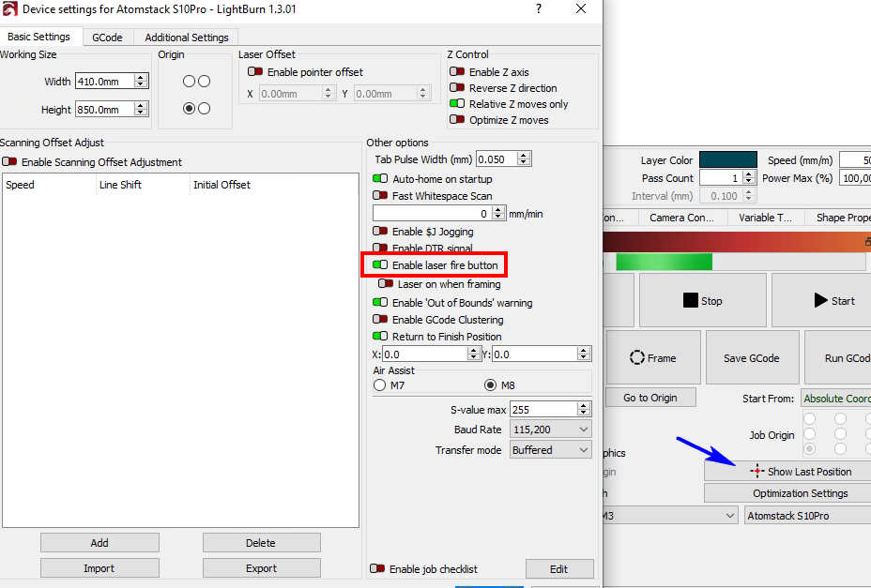Enable the Auto-home on startup toggle
Screen dimensions: 871x588
380,179
